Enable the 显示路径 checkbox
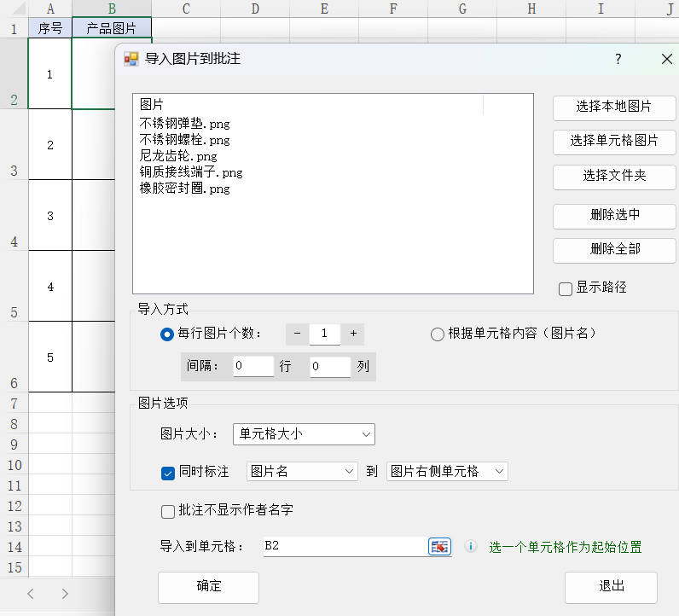Viewport: 679px width, 616px height. [x=566, y=288]
